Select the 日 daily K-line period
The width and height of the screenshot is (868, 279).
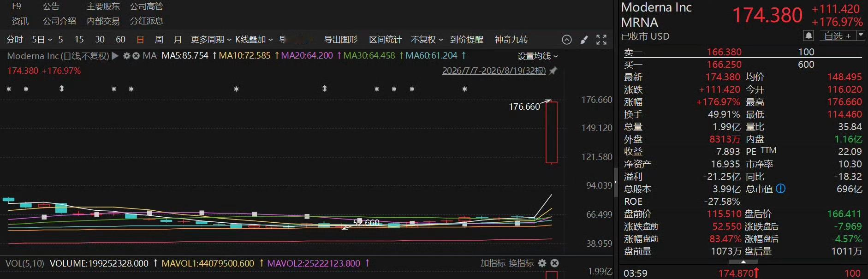[140, 40]
